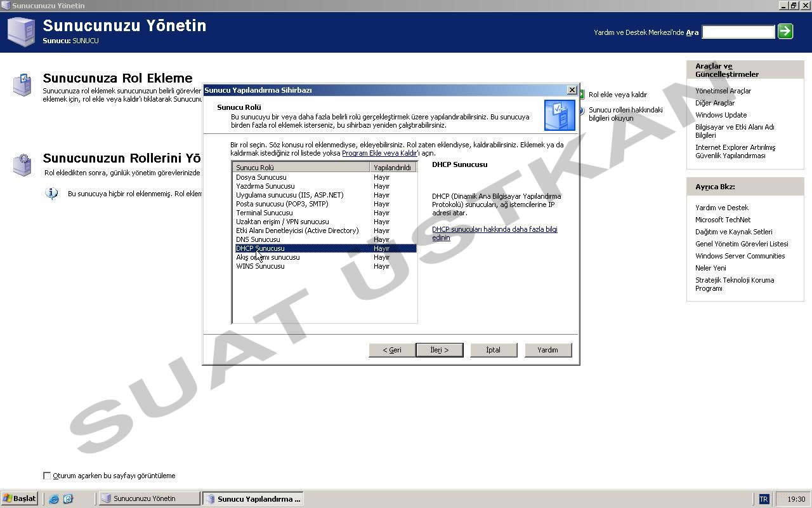Click the Sunucunuzun Rollerini icon
This screenshot has width=812, height=508.
click(x=22, y=164)
